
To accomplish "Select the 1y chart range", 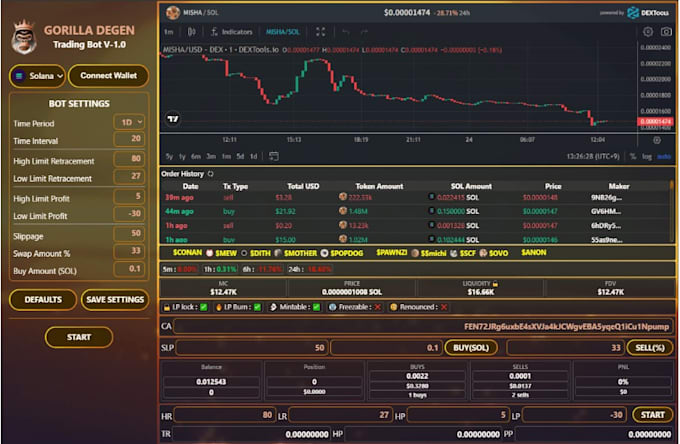I will coord(183,156).
